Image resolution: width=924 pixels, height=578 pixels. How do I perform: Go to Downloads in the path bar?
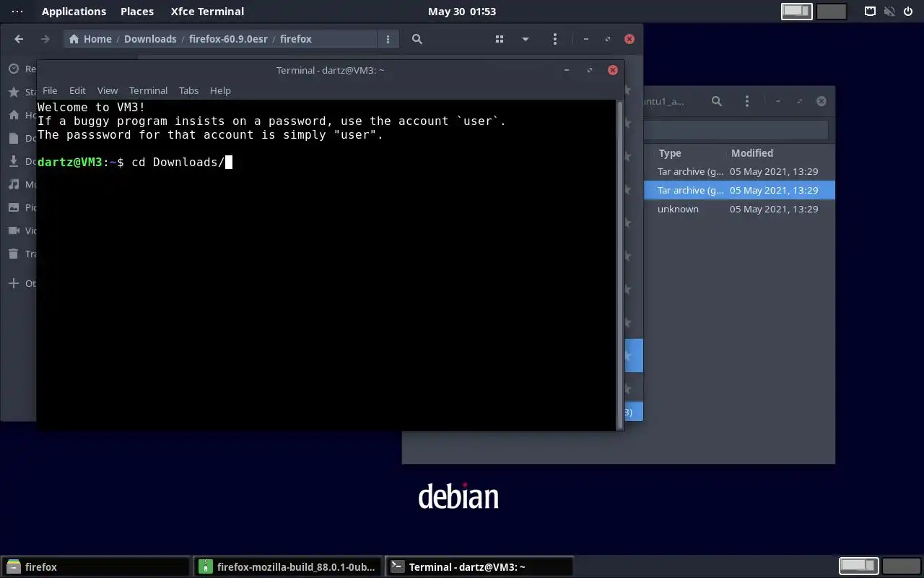tap(150, 39)
